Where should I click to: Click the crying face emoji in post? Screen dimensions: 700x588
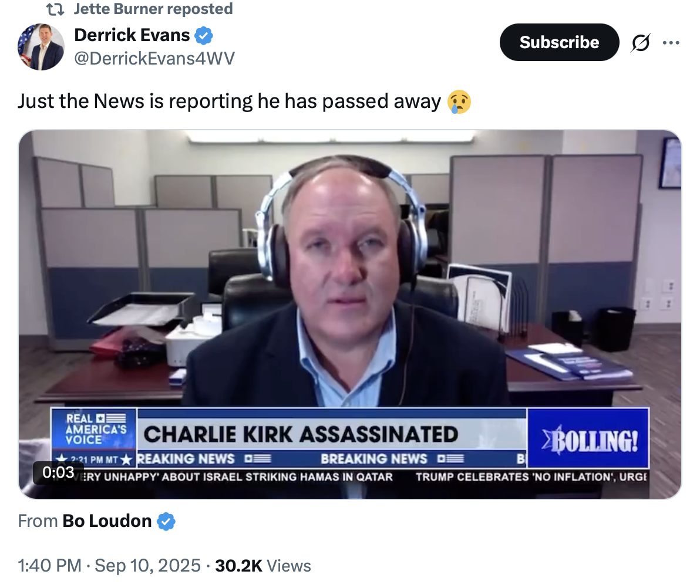tap(459, 102)
